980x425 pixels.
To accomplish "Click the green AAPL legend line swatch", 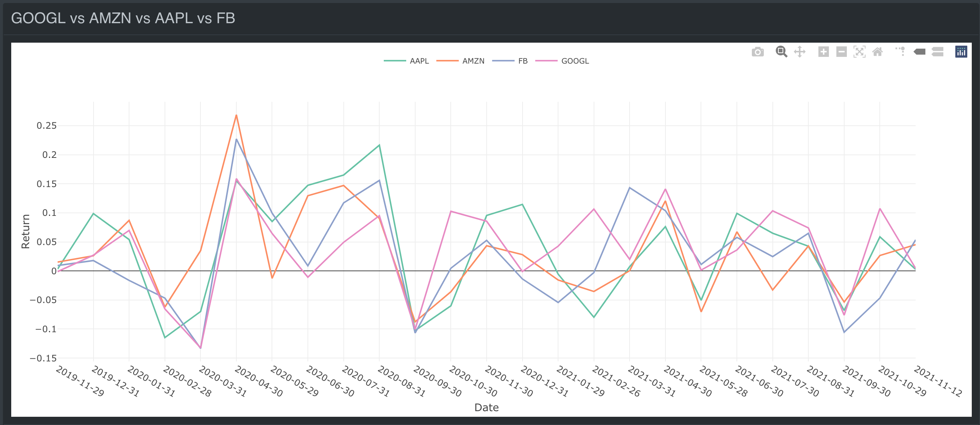I will click(395, 61).
